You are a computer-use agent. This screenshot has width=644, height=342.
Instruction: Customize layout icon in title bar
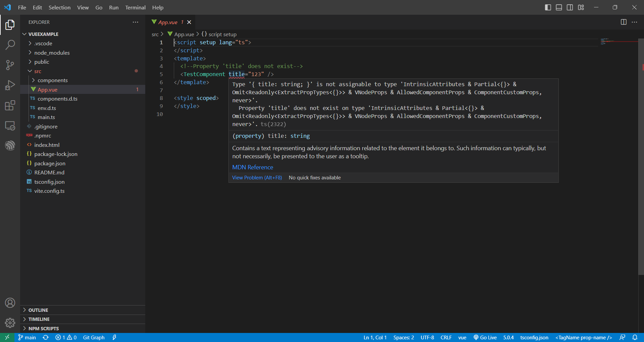pos(581,7)
